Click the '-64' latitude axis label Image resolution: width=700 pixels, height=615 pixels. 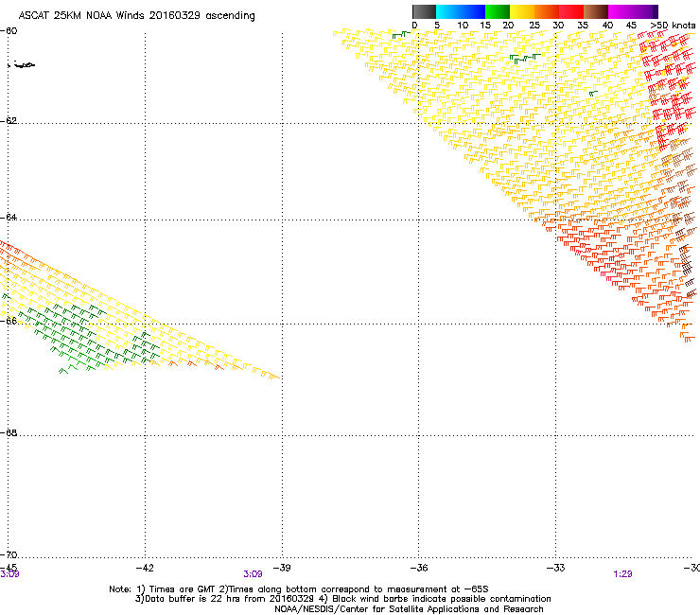pos(9,218)
